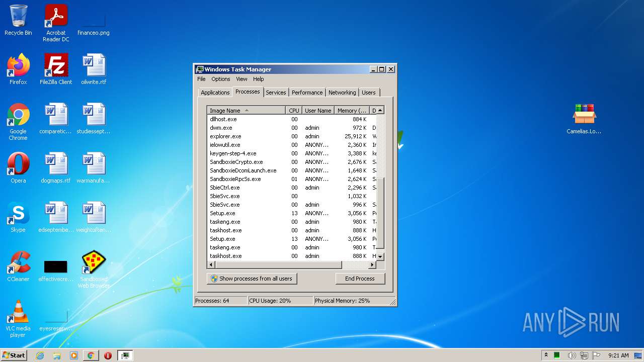Click the volume speaker tray icon

[572, 355]
